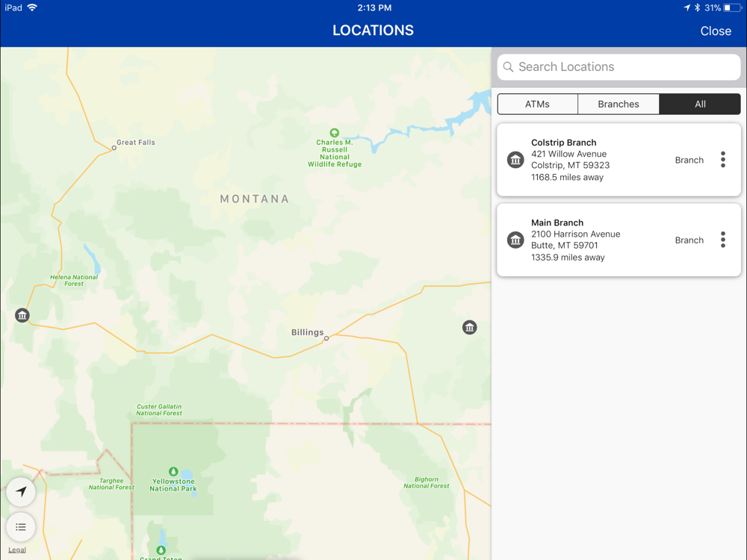Tap the battery indicator in status bar
This screenshot has height=560, width=747.
tap(732, 7)
